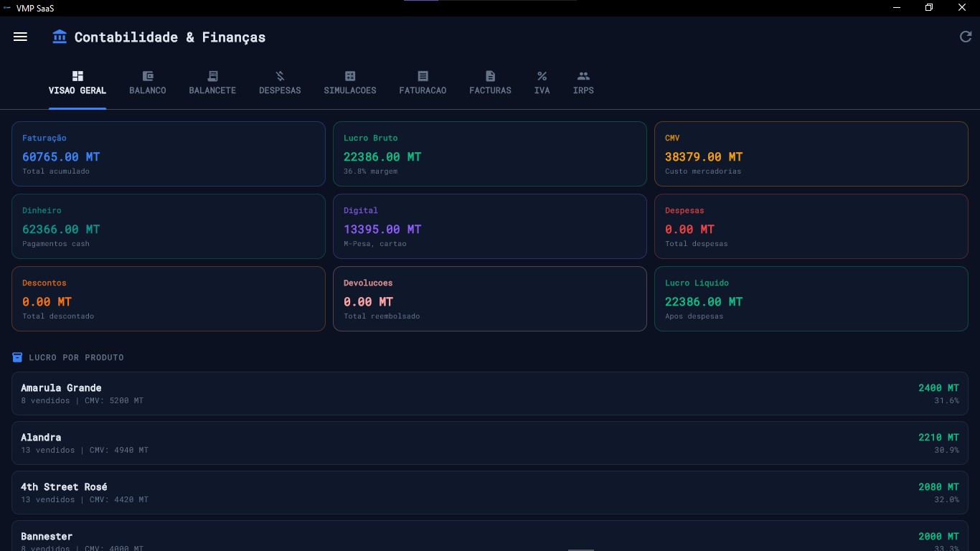Select the IRPS tab
Screen dimensions: 980x551
(583, 84)
